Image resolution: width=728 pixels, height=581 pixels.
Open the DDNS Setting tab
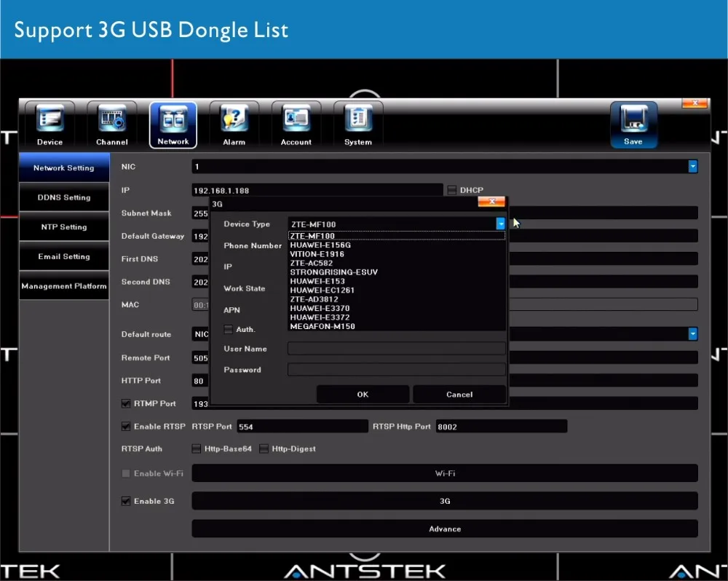(64, 197)
